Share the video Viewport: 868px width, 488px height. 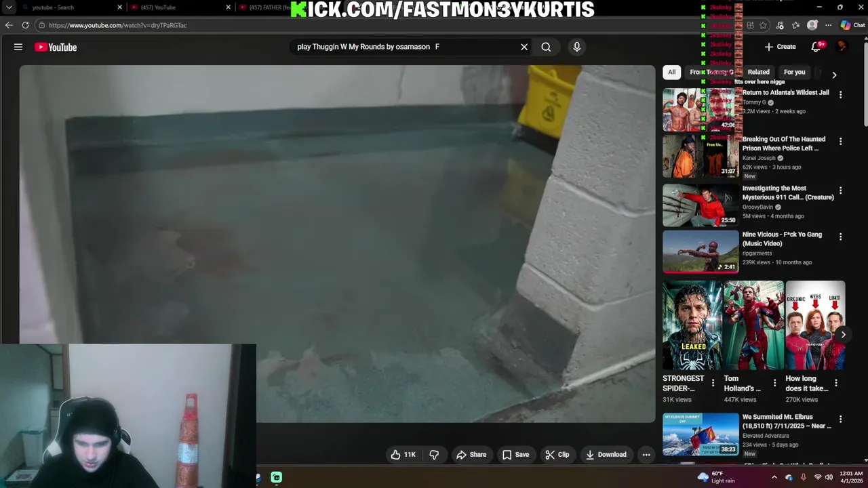[x=471, y=455]
